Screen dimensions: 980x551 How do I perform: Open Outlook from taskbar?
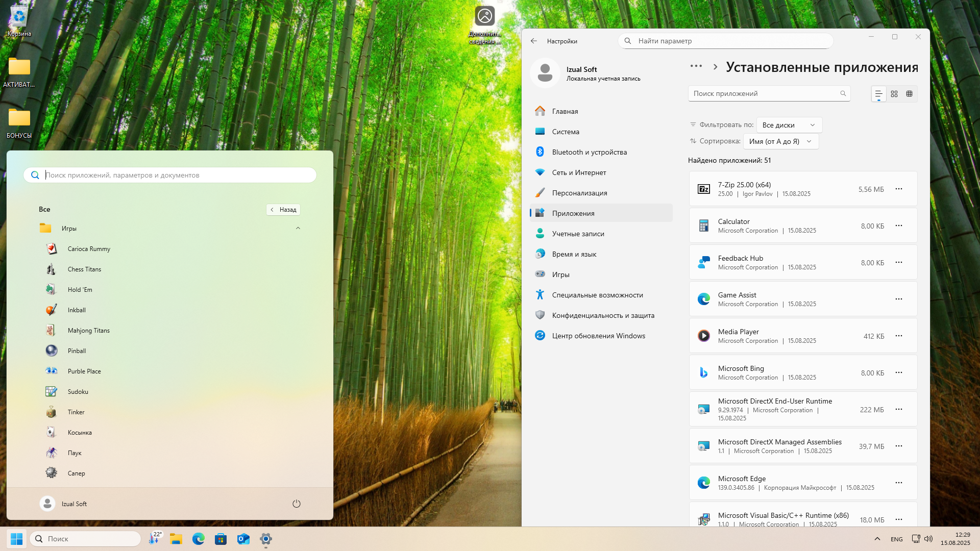243,539
